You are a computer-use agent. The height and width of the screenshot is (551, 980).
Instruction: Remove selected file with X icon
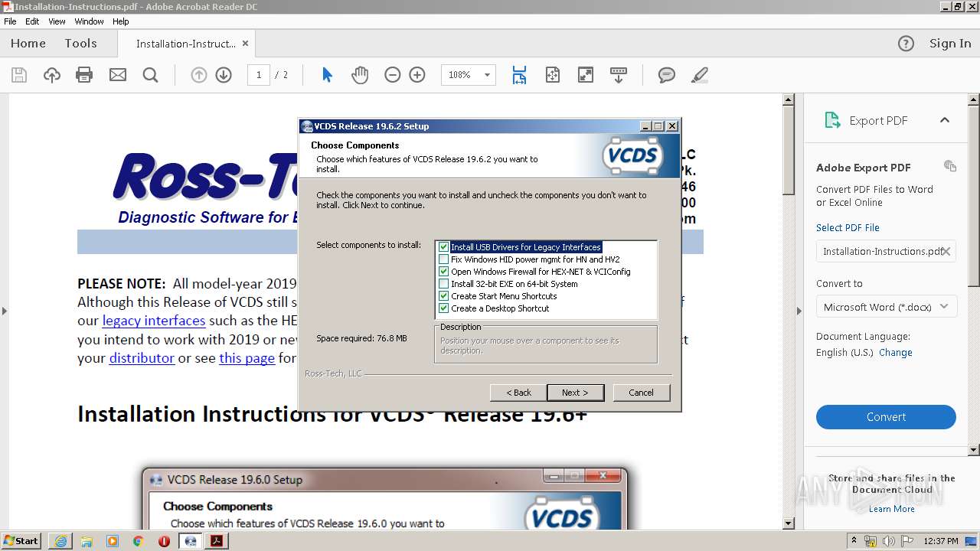click(x=946, y=251)
